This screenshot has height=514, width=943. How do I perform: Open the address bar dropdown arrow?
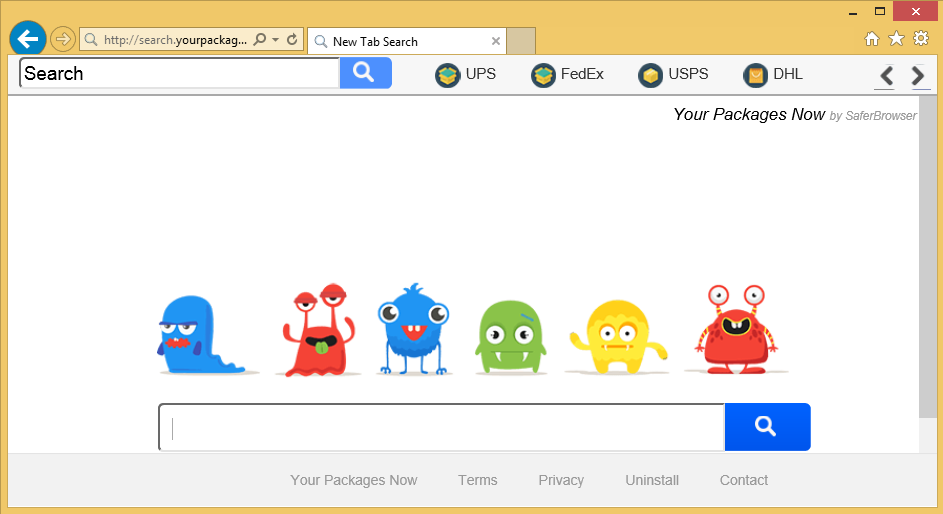275,40
